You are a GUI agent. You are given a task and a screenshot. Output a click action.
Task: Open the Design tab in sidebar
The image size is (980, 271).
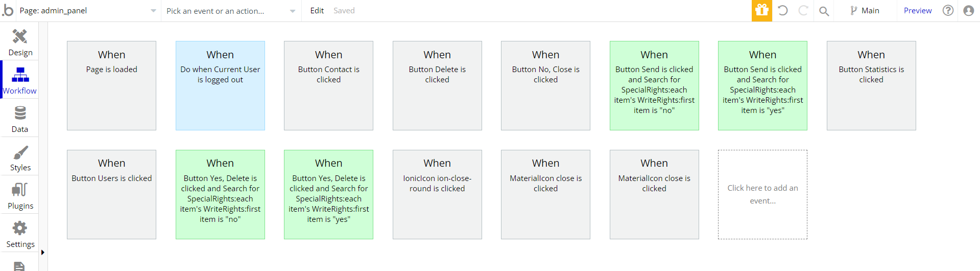pyautogui.click(x=20, y=42)
